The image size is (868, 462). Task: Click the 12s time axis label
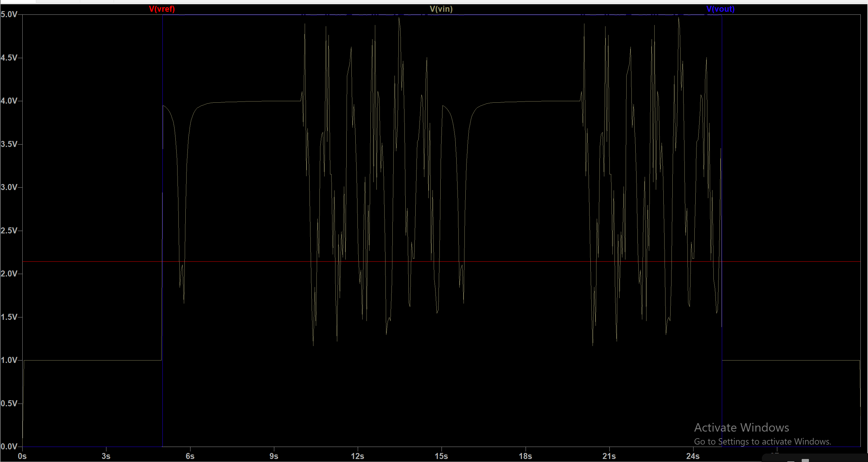[x=357, y=456]
